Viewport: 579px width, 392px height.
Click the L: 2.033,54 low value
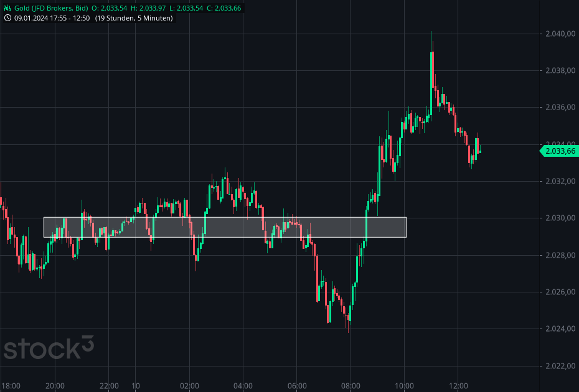[x=186, y=8]
